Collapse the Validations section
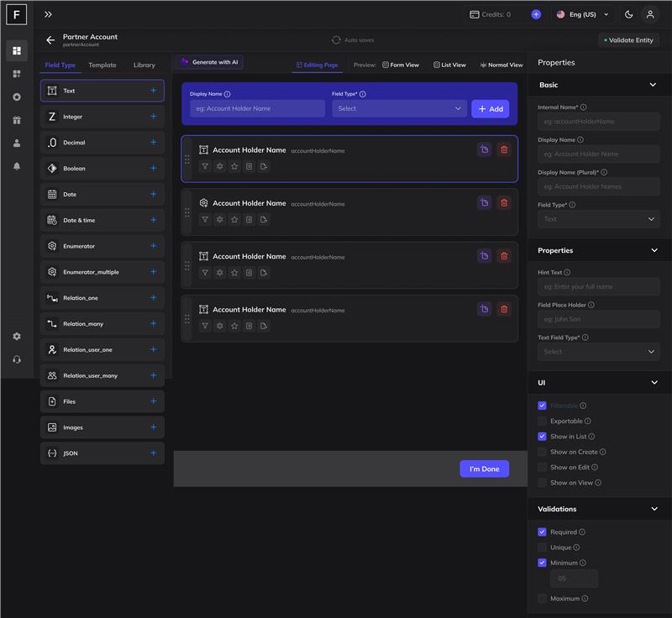The height and width of the screenshot is (618, 672). 654,509
